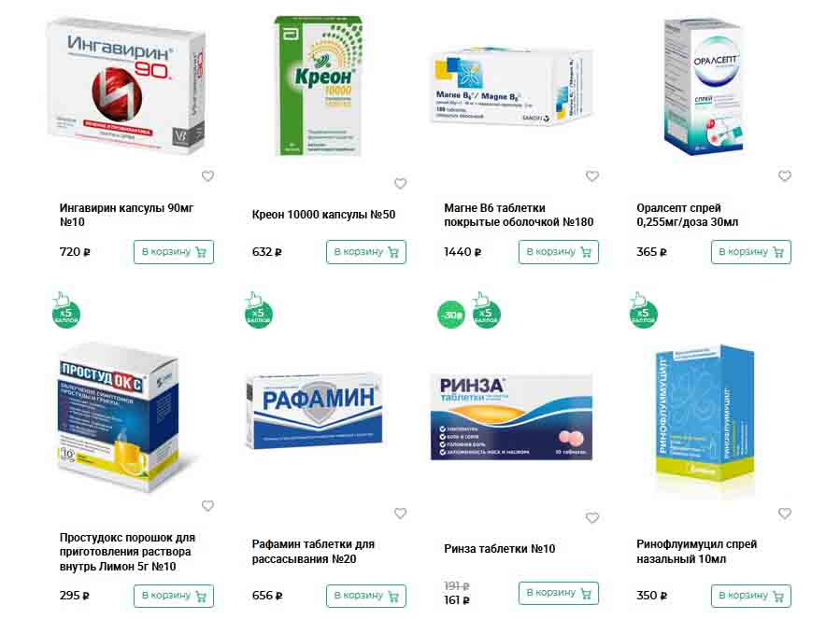Open Рафамин таблетки для рассасывания product link
840x619 pixels.
(313, 552)
